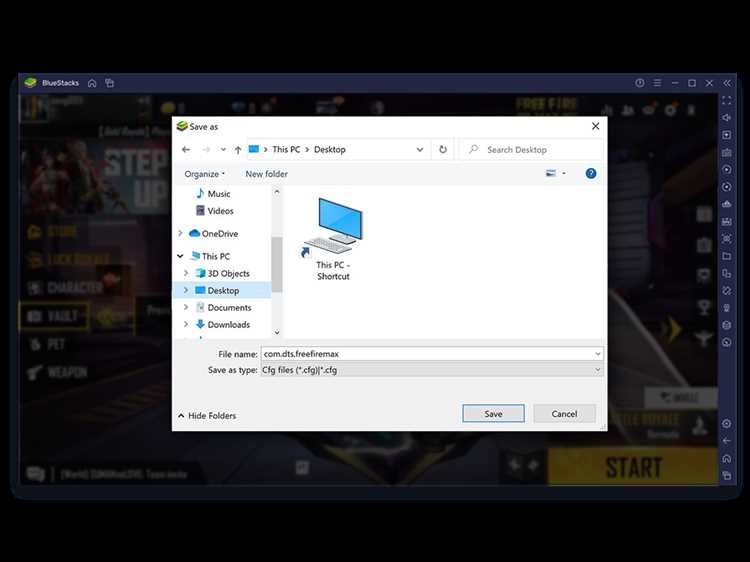Viewport: 750px width, 562px height.
Task: Click the Cancel button
Action: point(564,414)
